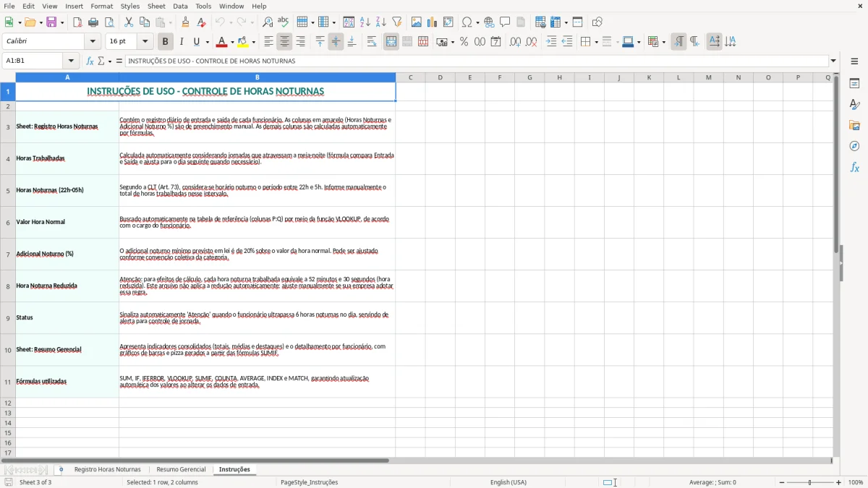Toggle Center Horizontally alignment
Image resolution: width=868 pixels, height=488 pixels.
tap(284, 42)
